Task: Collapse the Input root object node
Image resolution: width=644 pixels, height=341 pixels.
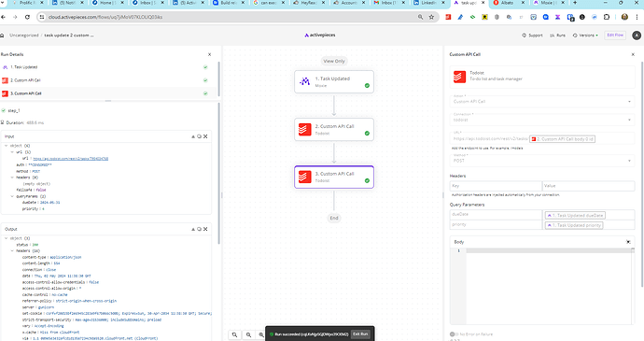Action: click(x=7, y=146)
